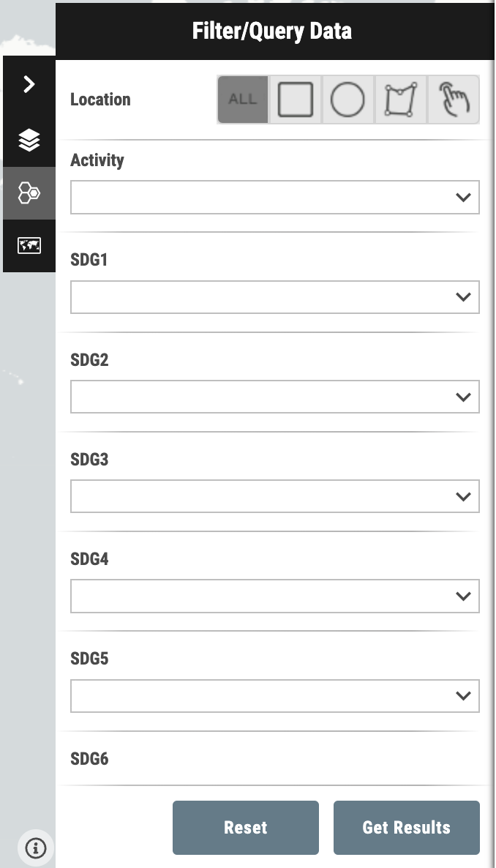Open the Activity dropdown
The width and height of the screenshot is (496, 868).
tap(274, 197)
